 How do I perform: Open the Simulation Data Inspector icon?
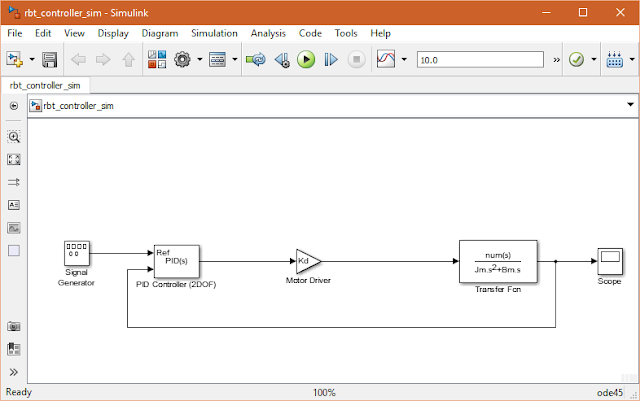pyautogui.click(x=386, y=60)
